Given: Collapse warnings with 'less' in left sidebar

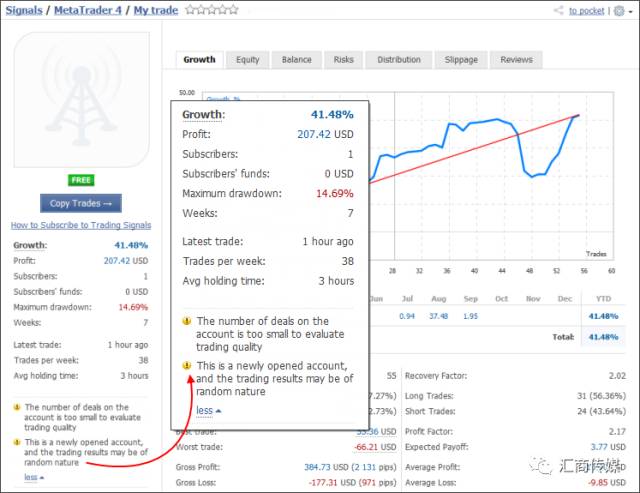Looking at the screenshot, I should pyautogui.click(x=30, y=477).
